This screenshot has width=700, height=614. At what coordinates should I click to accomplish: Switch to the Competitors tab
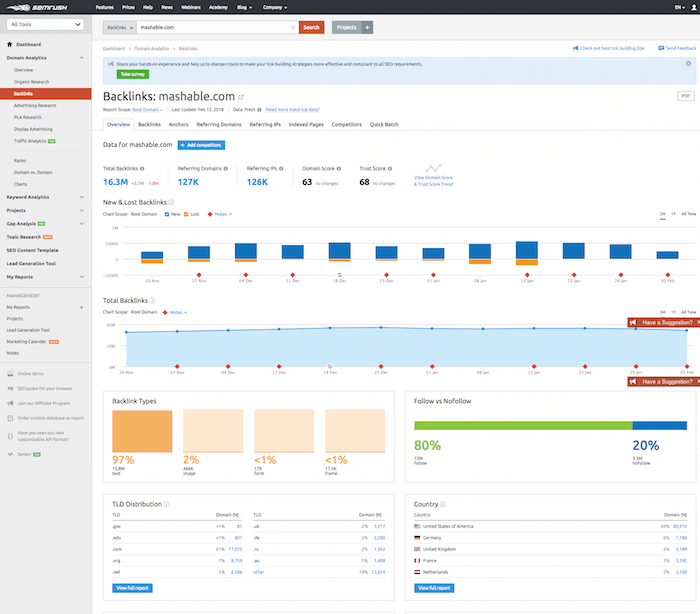(346, 125)
